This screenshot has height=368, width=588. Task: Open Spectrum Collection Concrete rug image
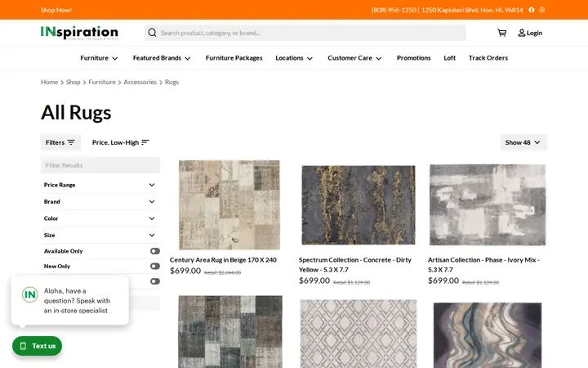pos(359,205)
